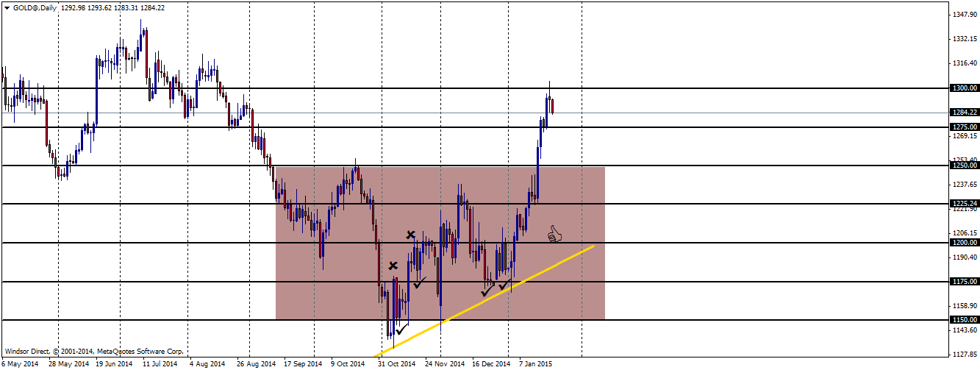Click the 1300.00 horizontal level price label
The image size is (980, 370).
pos(965,88)
